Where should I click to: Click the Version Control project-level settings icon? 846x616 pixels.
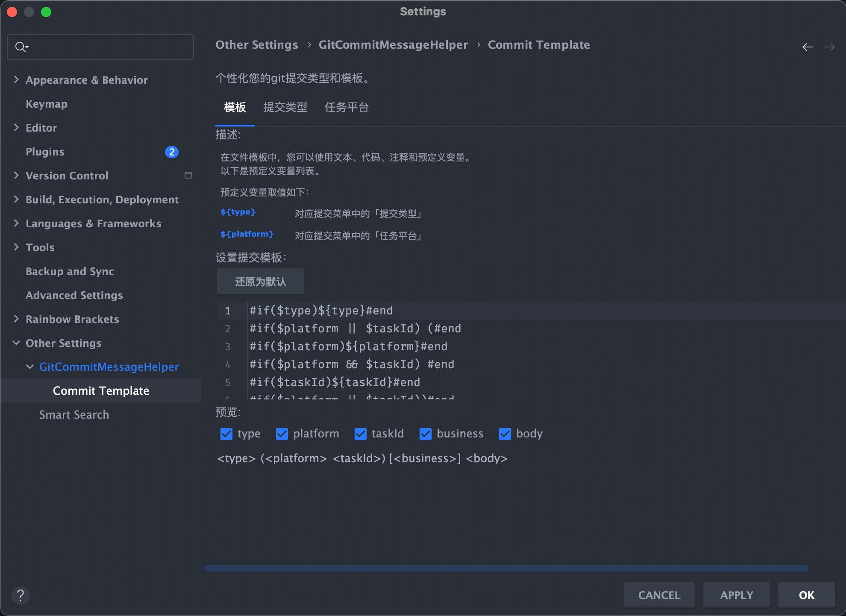[x=188, y=176]
